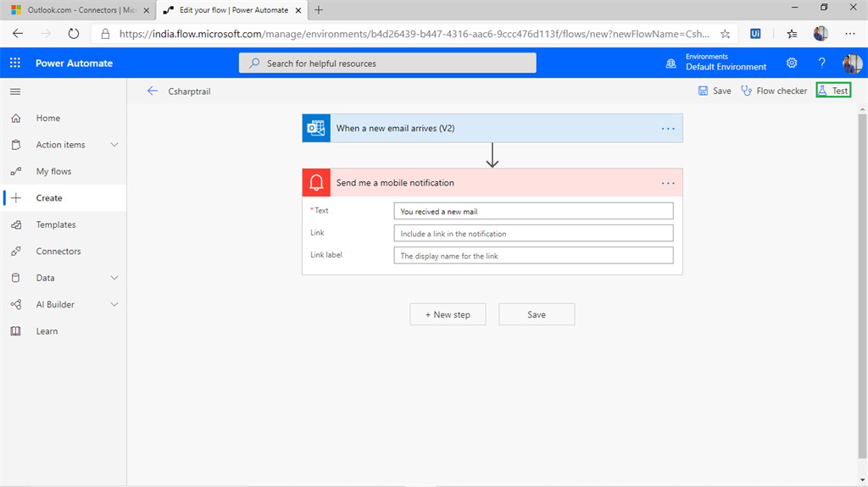Viewport: 868px width, 487px height.
Task: Click the My flows icon
Action: pyautogui.click(x=16, y=171)
